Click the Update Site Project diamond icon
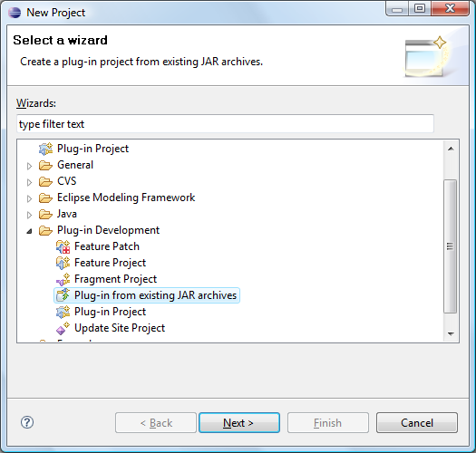 pos(63,328)
